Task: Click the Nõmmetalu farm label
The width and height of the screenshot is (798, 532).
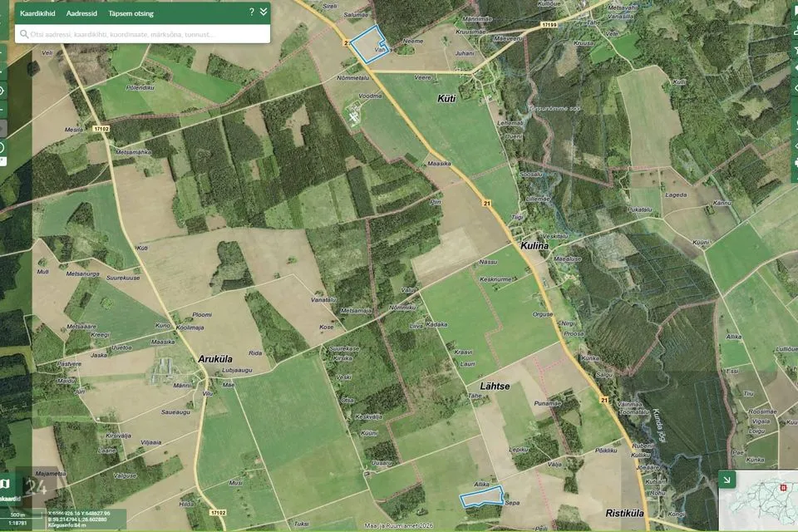Action: pos(352,78)
